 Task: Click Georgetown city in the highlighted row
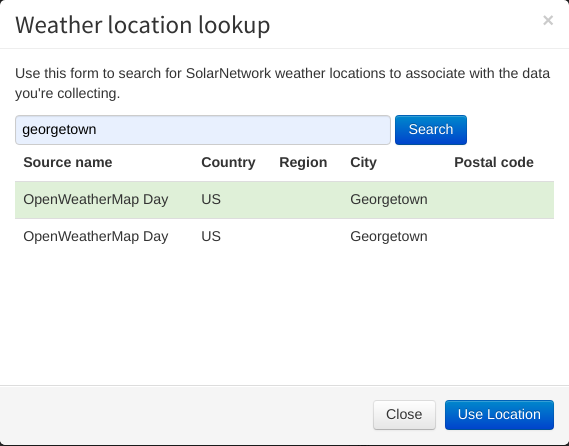(x=389, y=200)
